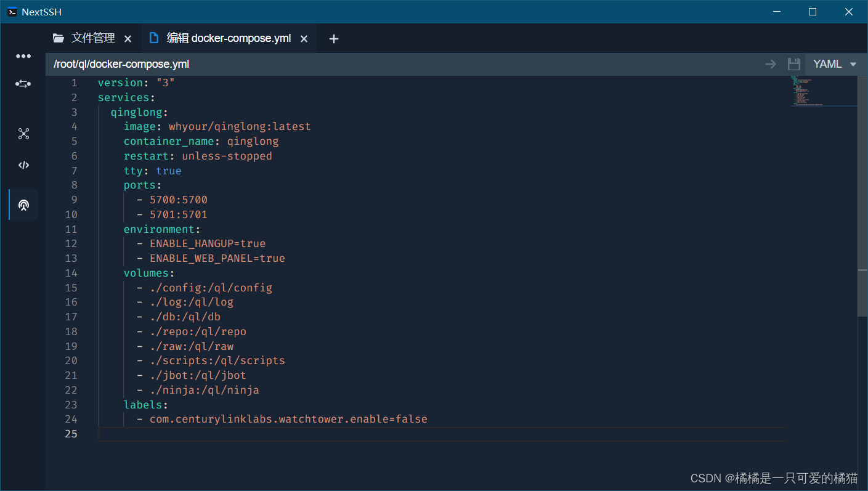Click the /root/ql/docker-compose.yml path field
The image size is (868, 491).
click(121, 64)
